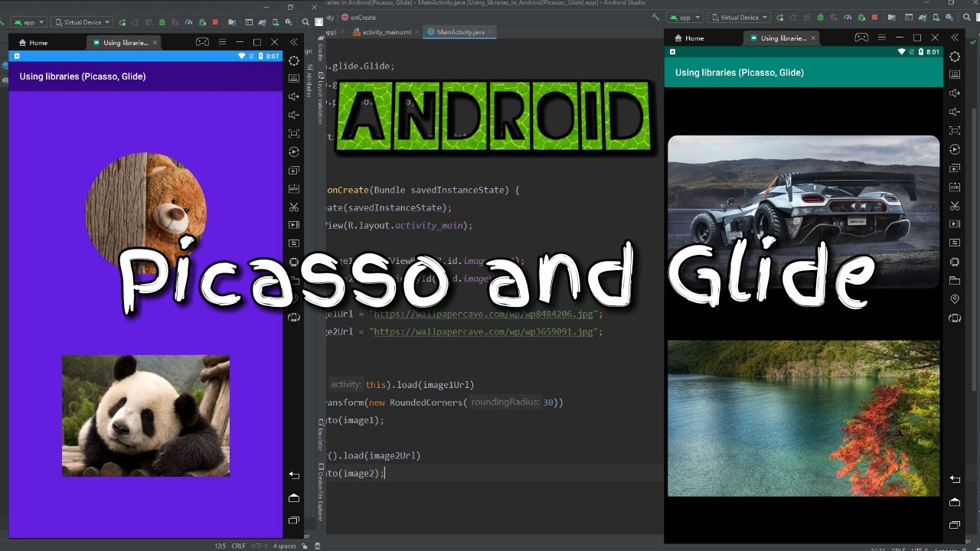Click the CRLF line separator in status bar
Screen dimensions: 980x551
coord(239,546)
